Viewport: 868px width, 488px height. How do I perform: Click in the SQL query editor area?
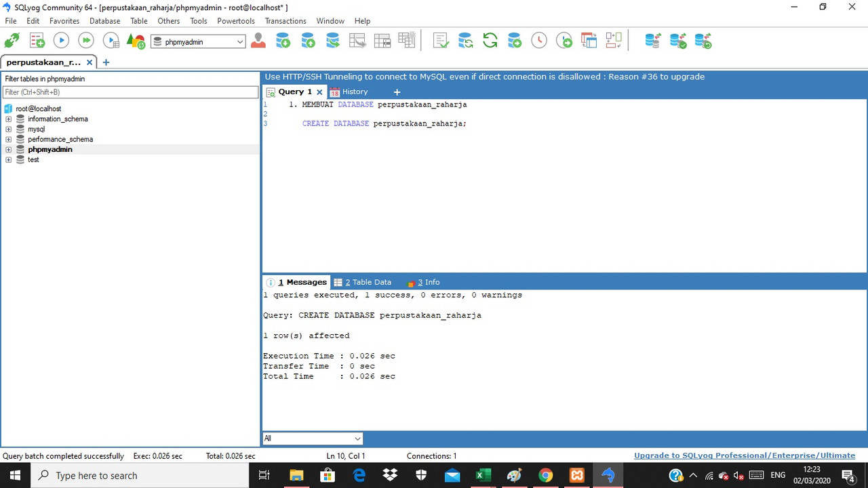[x=564, y=186]
